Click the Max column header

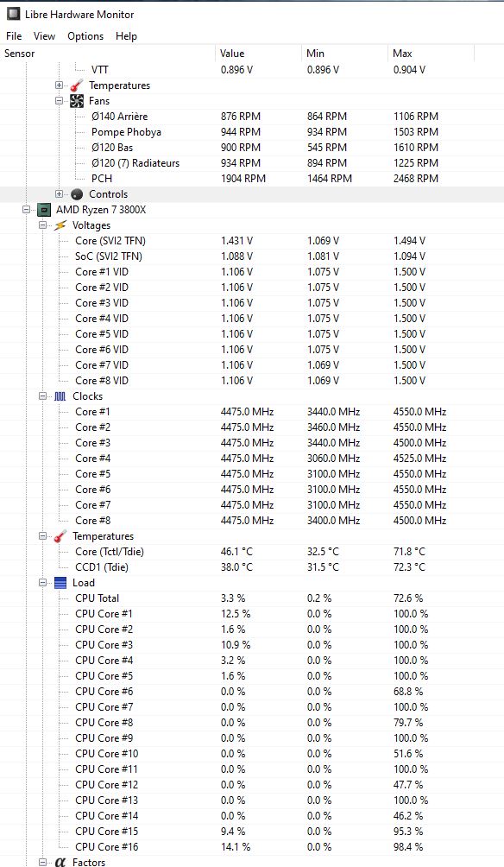point(431,53)
